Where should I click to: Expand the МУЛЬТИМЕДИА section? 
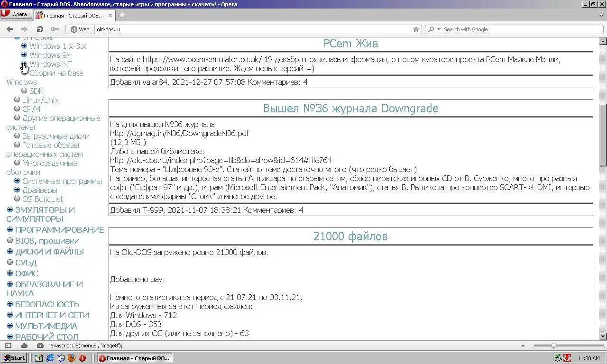[x=10, y=326]
